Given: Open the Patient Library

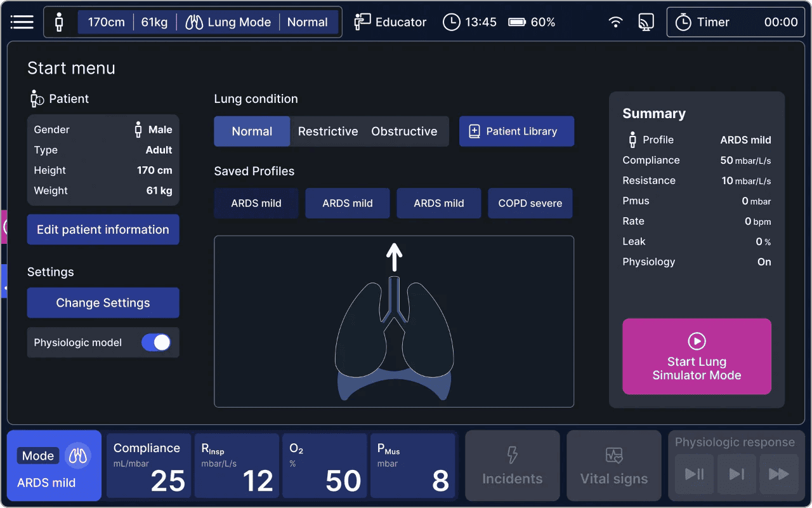Looking at the screenshot, I should coord(516,131).
